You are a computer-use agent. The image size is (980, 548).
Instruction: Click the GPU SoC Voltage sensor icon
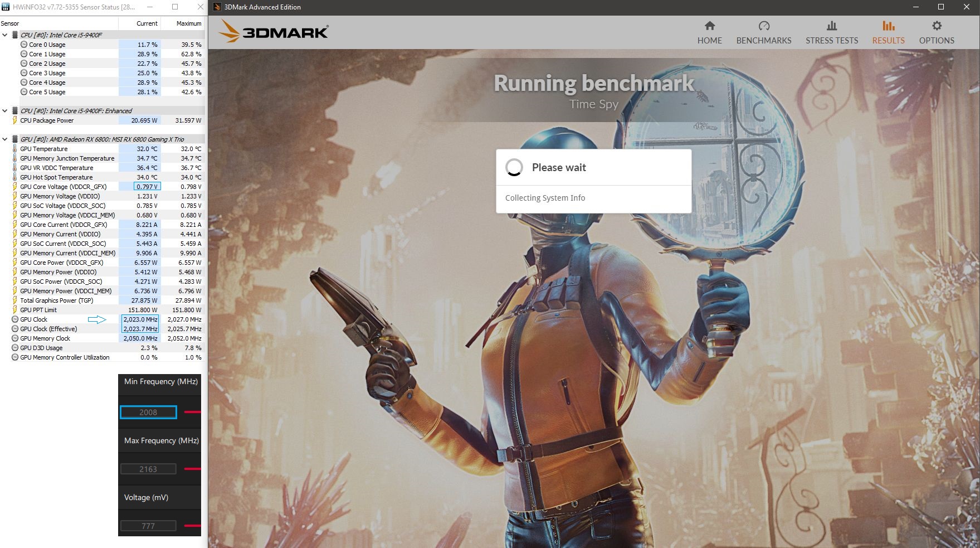15,206
